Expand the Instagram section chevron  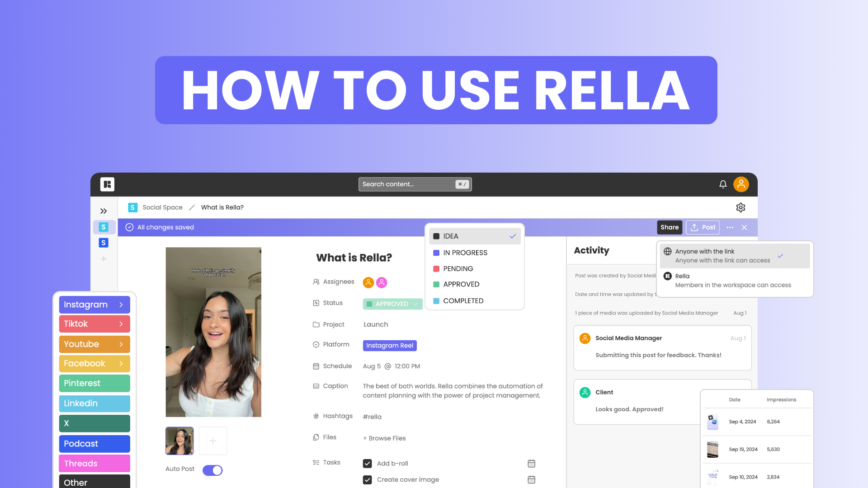coord(121,305)
